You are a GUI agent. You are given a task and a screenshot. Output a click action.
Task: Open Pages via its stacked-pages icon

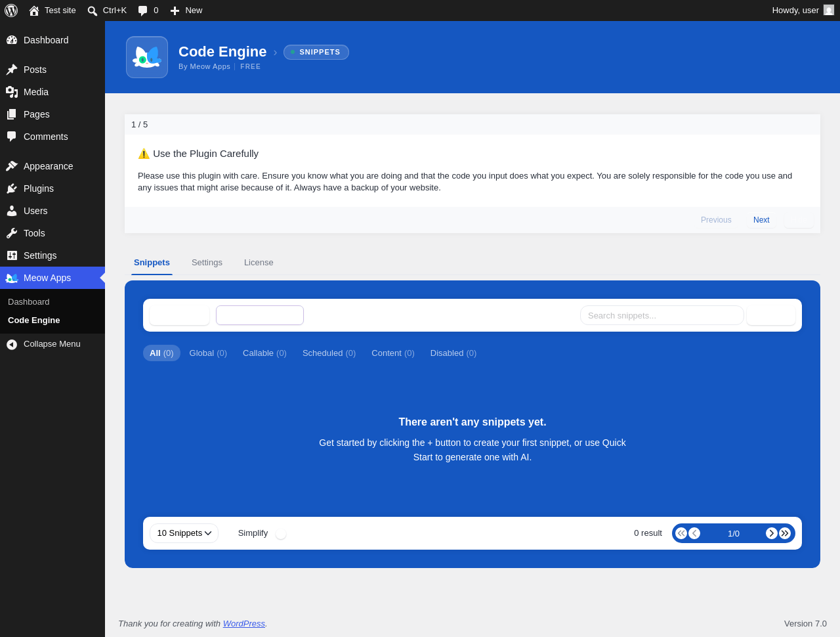pos(12,114)
